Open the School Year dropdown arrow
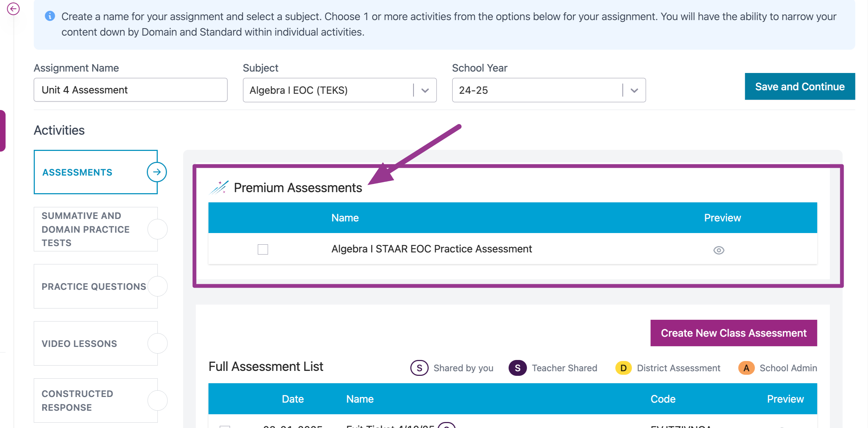Viewport: 868px width, 428px height. 634,90
